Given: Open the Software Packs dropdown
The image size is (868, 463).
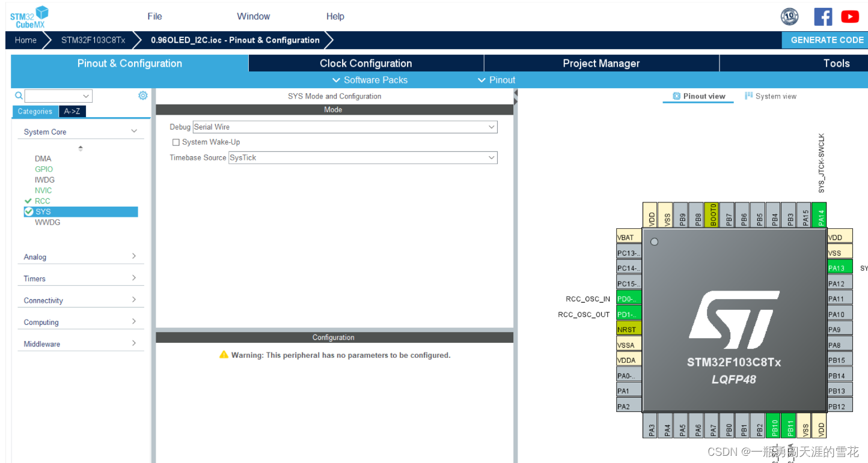Looking at the screenshot, I should point(370,80).
